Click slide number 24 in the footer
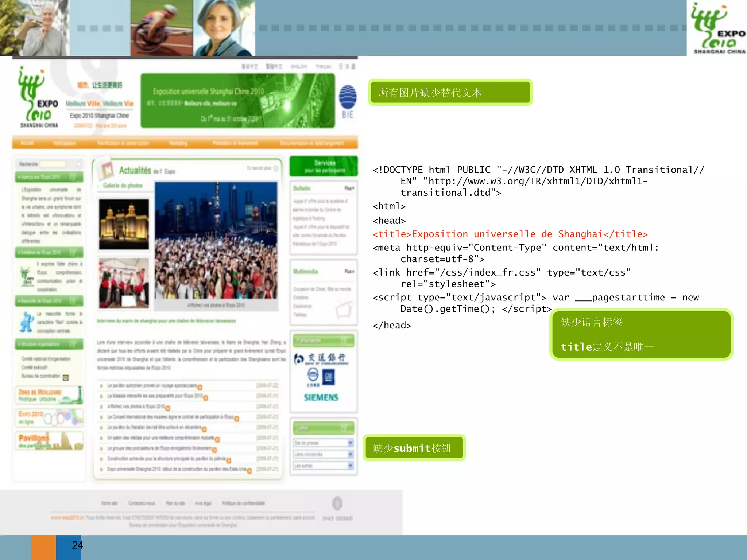Screen dimensions: 747x560 click(x=77, y=545)
